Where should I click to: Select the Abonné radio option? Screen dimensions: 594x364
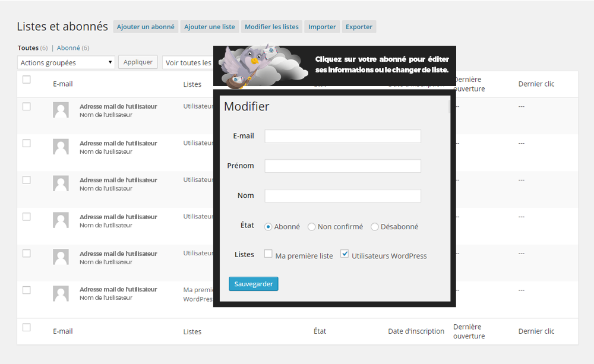pyautogui.click(x=268, y=227)
